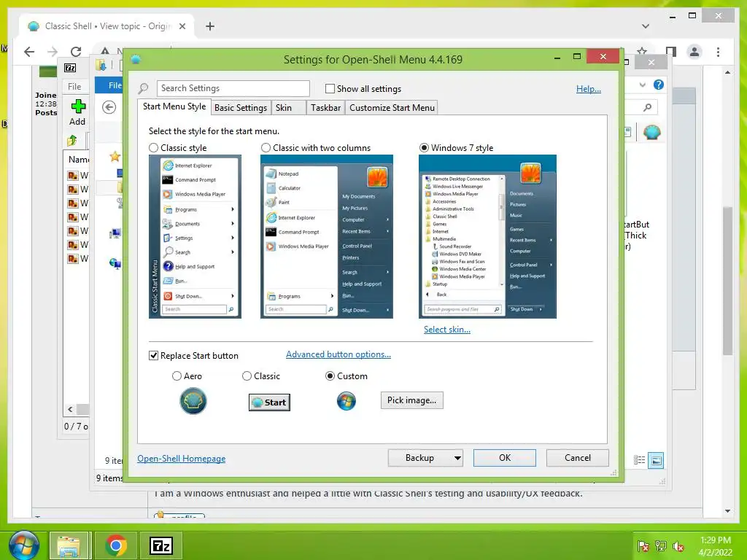This screenshot has height=560, width=747.
Task: Click the two columns style preview thumbnail
Action: [x=327, y=237]
